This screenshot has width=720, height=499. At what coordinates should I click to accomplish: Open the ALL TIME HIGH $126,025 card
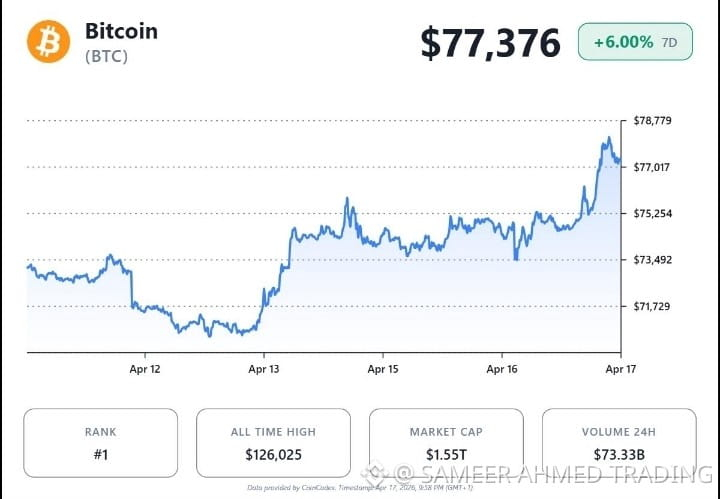pyautogui.click(x=273, y=443)
